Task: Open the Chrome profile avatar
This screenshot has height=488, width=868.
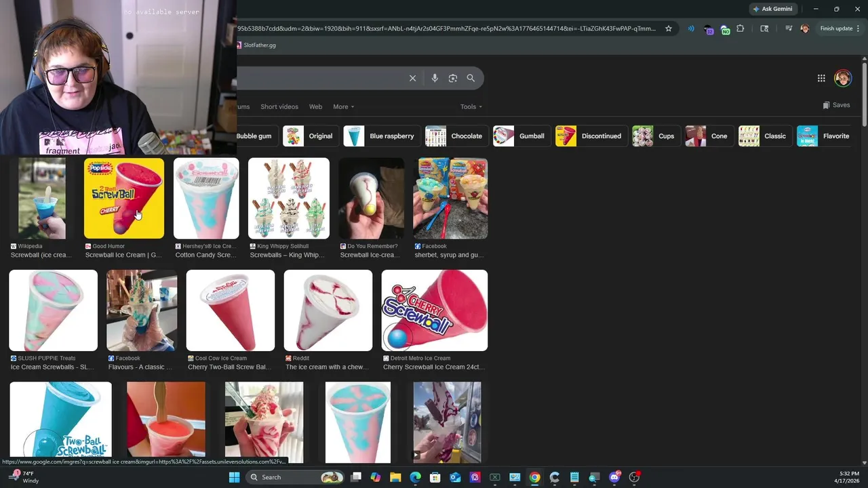Action: point(805,28)
